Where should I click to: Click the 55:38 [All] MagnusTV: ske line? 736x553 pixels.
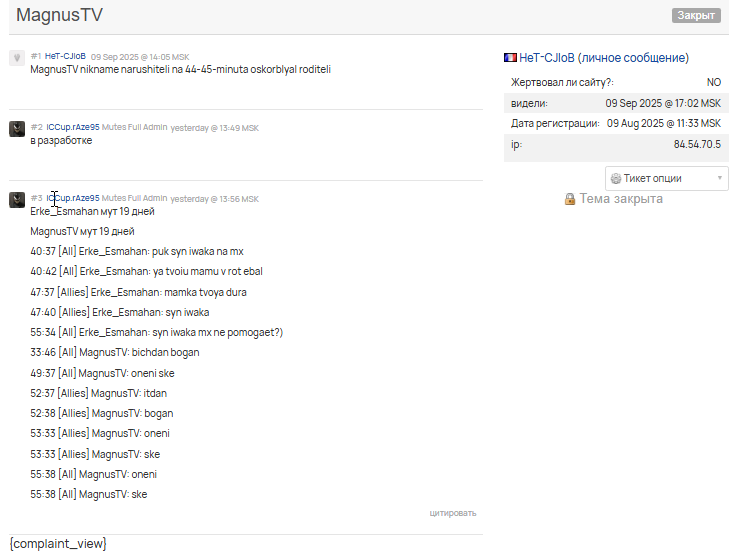[x=89, y=494]
